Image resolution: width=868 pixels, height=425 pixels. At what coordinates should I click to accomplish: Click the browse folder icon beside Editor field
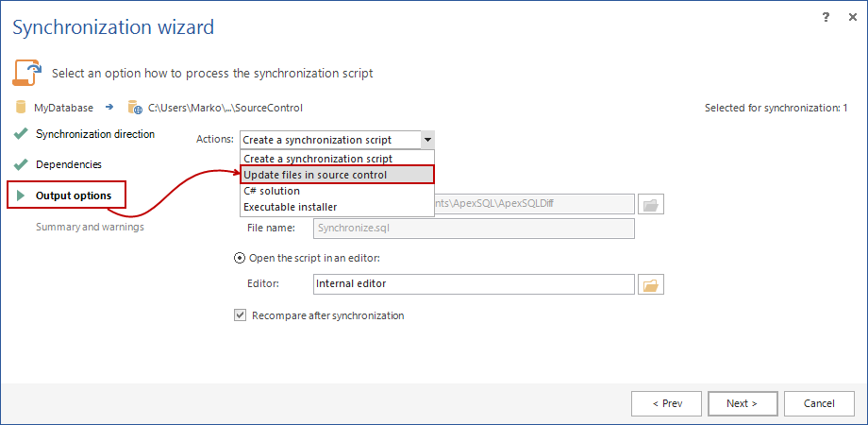click(x=651, y=283)
